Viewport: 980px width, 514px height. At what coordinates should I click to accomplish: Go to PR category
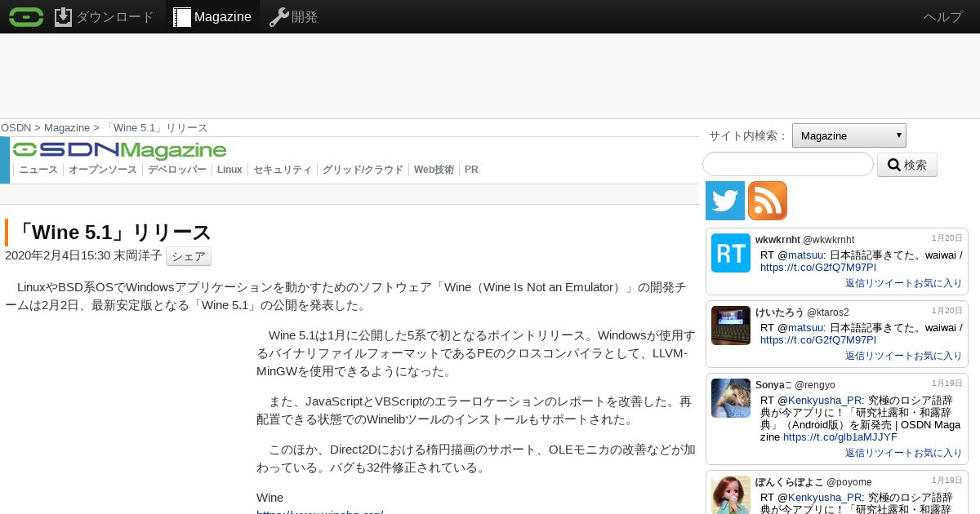471,170
